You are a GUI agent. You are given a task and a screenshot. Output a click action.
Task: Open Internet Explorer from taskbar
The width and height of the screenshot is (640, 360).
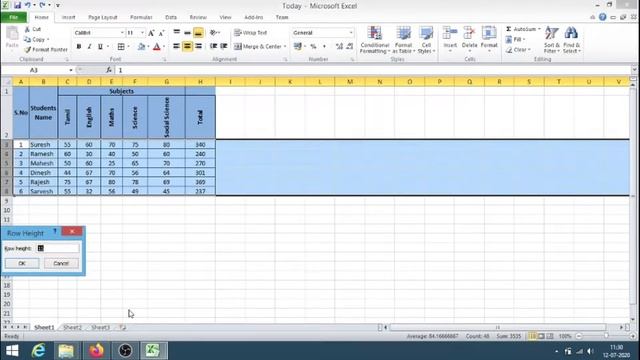pyautogui.click(x=39, y=351)
